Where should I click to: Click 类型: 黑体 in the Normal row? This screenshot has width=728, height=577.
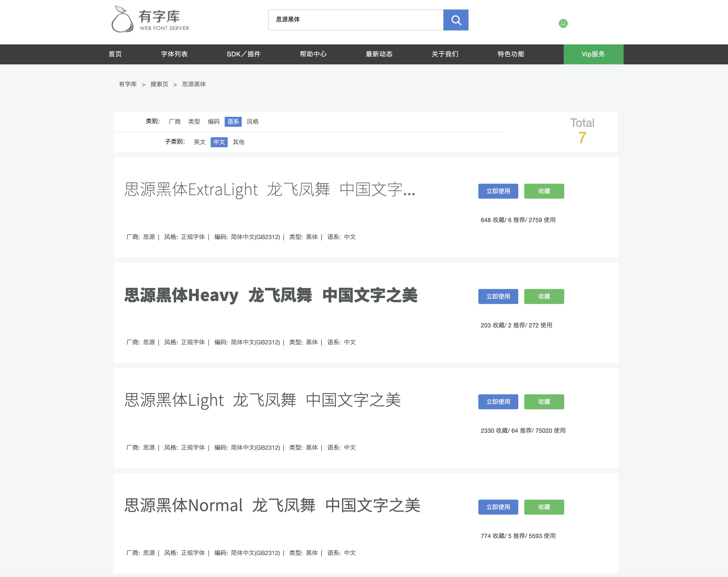(304, 553)
